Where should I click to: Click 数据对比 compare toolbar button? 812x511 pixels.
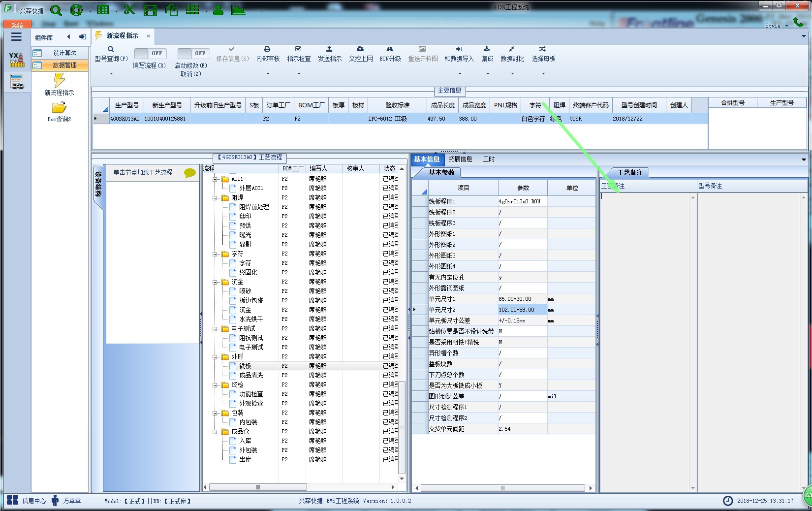pos(512,54)
